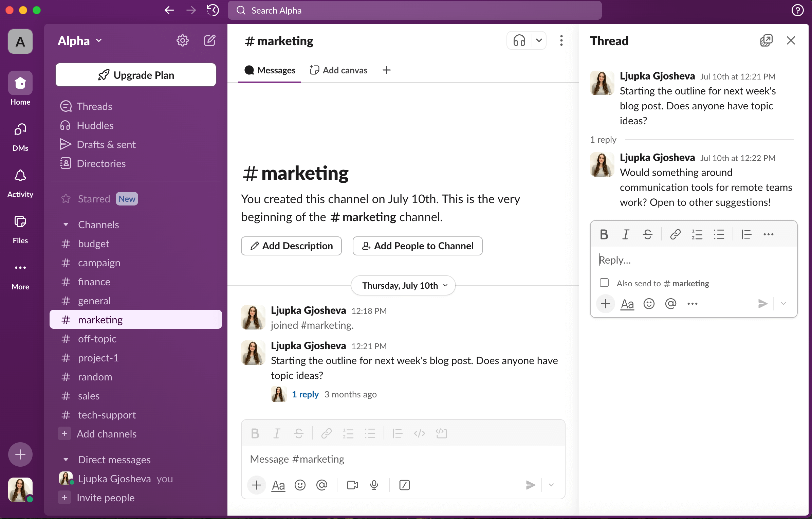Click Add People to Channel button
The width and height of the screenshot is (812, 519).
[x=418, y=246]
